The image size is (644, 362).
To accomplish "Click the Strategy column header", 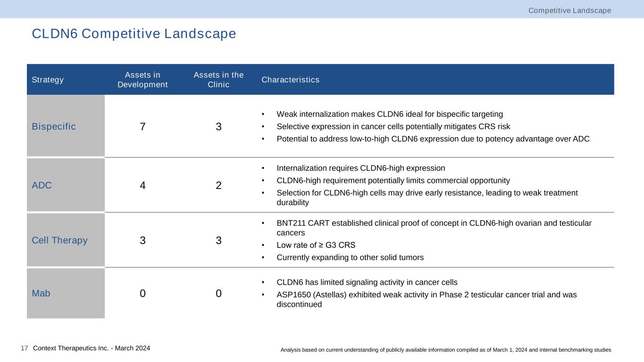I will pyautogui.click(x=48, y=80).
